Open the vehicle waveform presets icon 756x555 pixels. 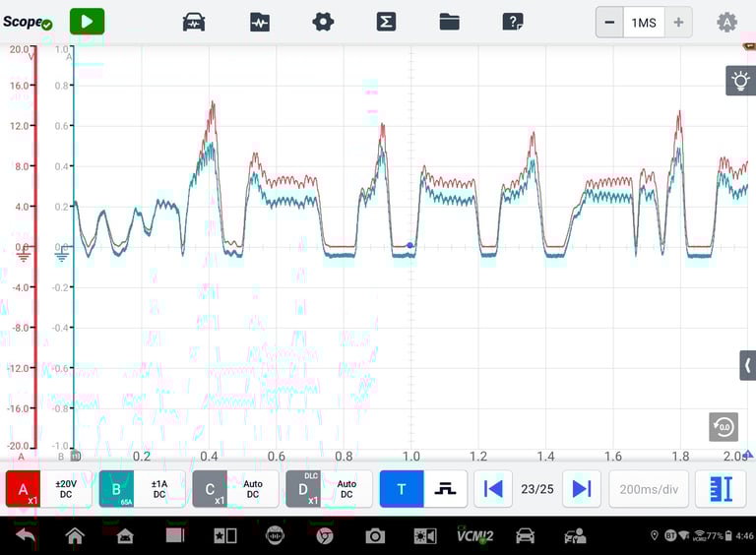[x=194, y=23]
